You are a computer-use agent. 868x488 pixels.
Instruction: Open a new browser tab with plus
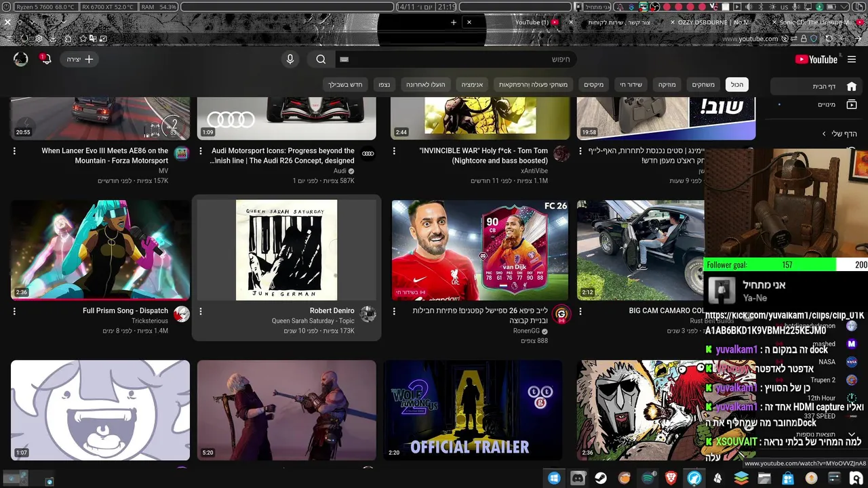tap(454, 22)
